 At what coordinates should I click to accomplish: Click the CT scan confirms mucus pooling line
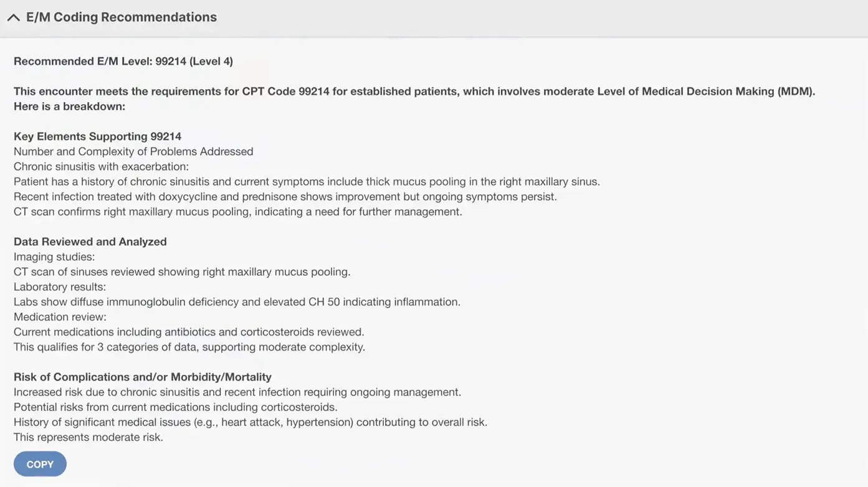[237, 212]
